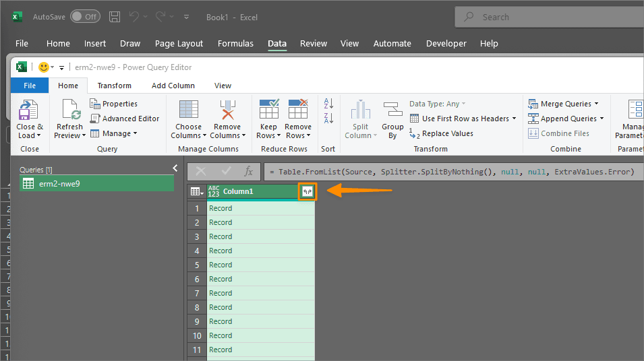Select the erm2-nwe9 query

[97, 183]
